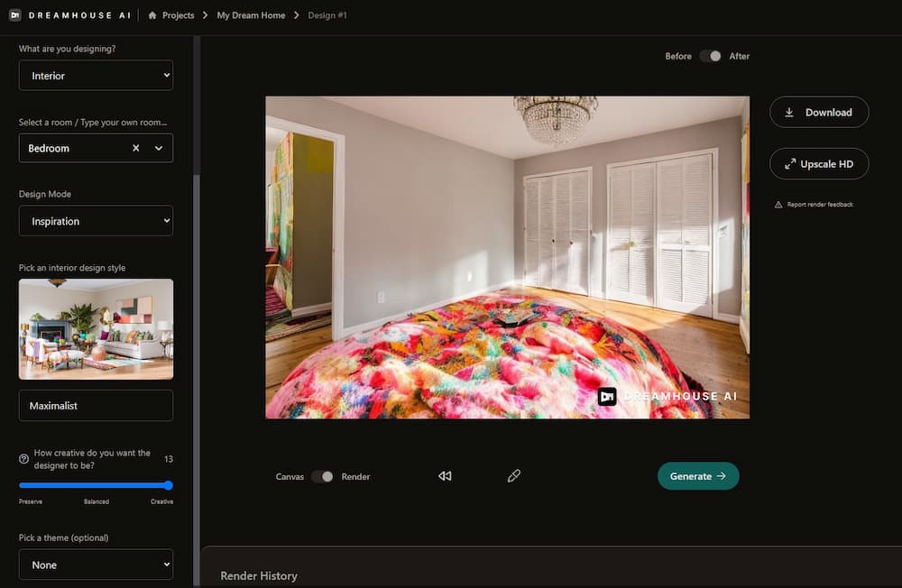Open Projects from the breadcrumb
The width and height of the screenshot is (902, 588).
tap(178, 14)
